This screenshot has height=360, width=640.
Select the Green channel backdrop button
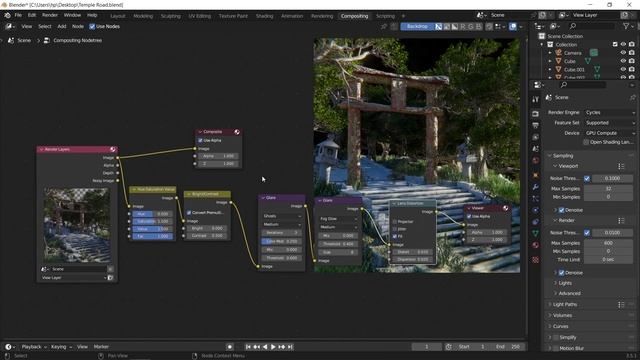[471, 27]
